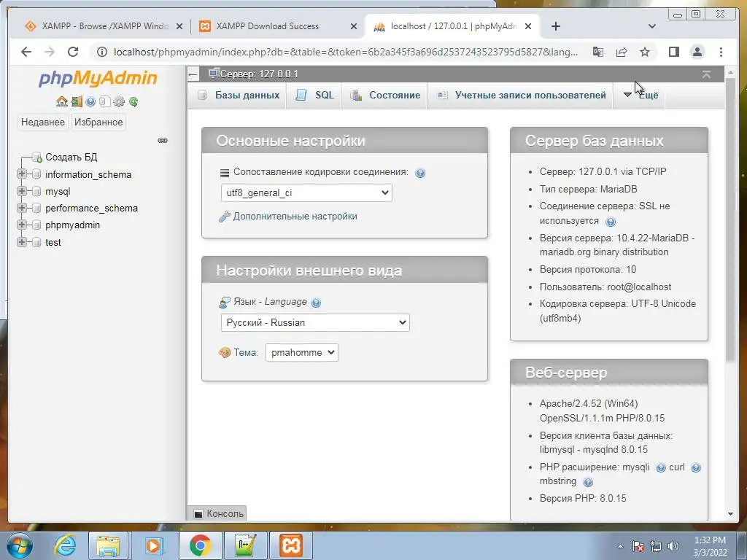Click Chrome share page icon

622,52
